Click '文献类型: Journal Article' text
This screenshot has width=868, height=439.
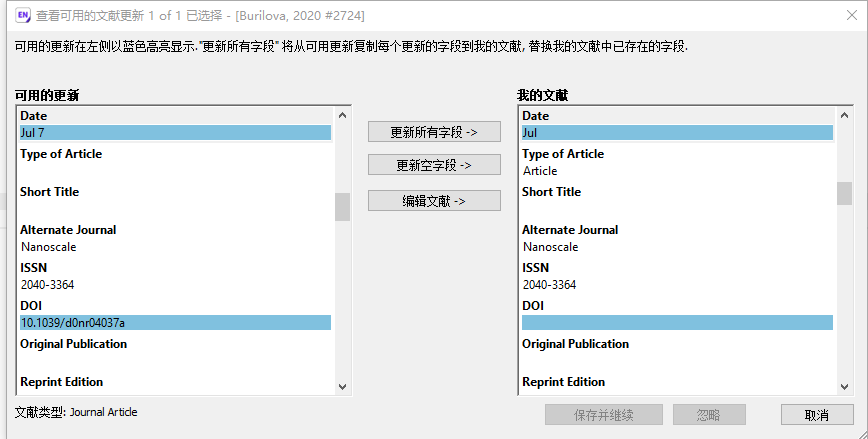tap(76, 412)
